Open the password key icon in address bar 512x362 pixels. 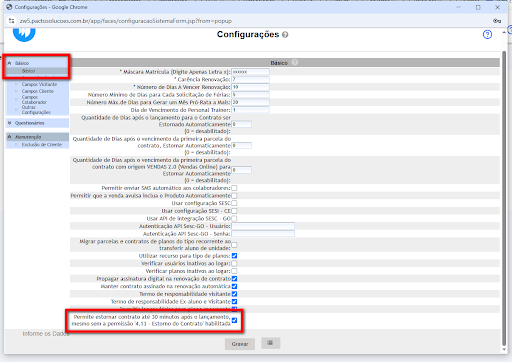click(x=497, y=21)
